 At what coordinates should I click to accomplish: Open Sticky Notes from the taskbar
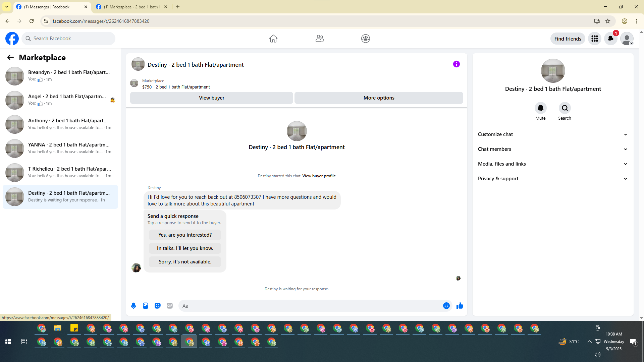(x=74, y=328)
